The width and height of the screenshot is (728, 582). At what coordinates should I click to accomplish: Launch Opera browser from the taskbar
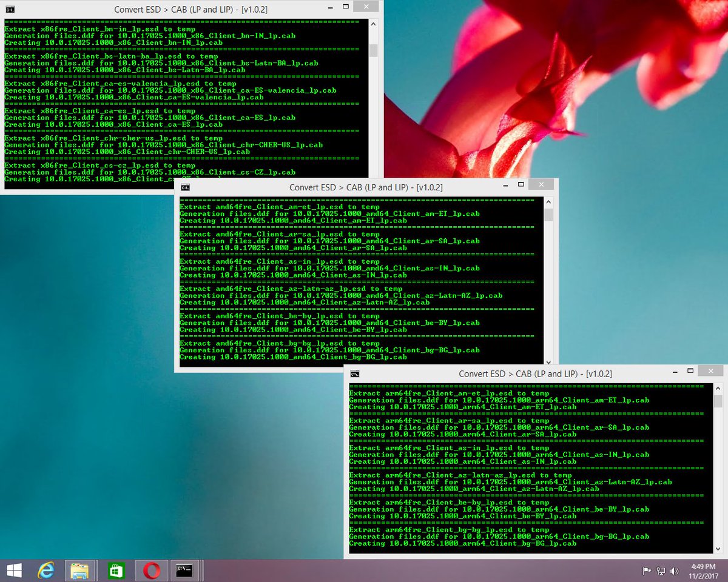151,570
